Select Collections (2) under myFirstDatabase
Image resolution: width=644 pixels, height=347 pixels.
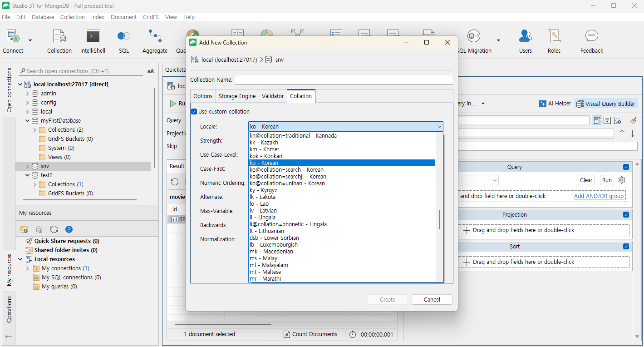coord(66,130)
